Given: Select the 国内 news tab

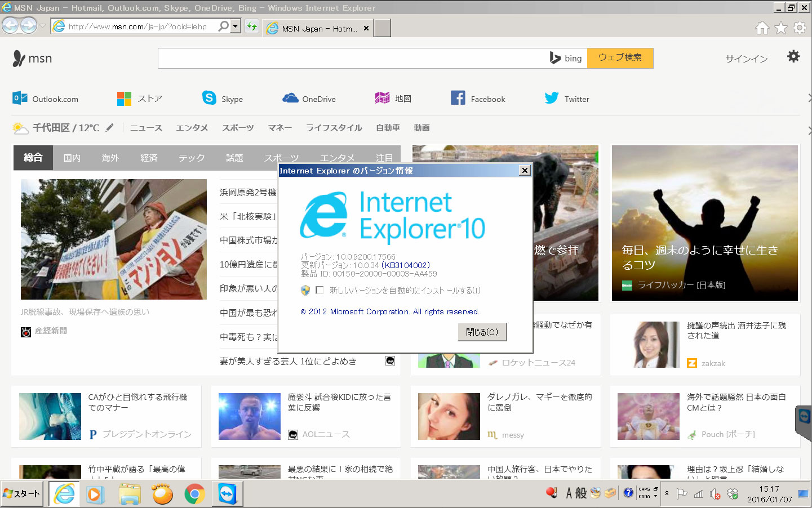Looking at the screenshot, I should point(72,158).
